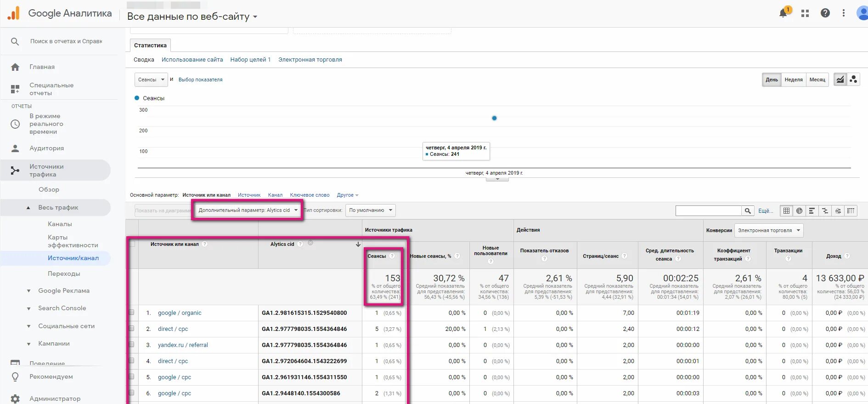Screen dimensions: 868x404
Task: Select the pie chart percentage view
Action: pyautogui.click(x=799, y=211)
